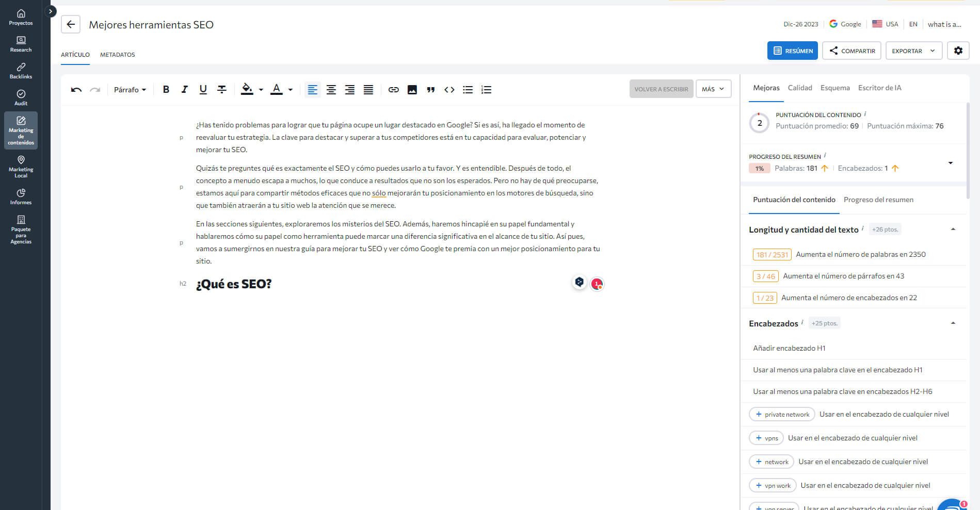Toggle strikethrough formatting

(222, 90)
